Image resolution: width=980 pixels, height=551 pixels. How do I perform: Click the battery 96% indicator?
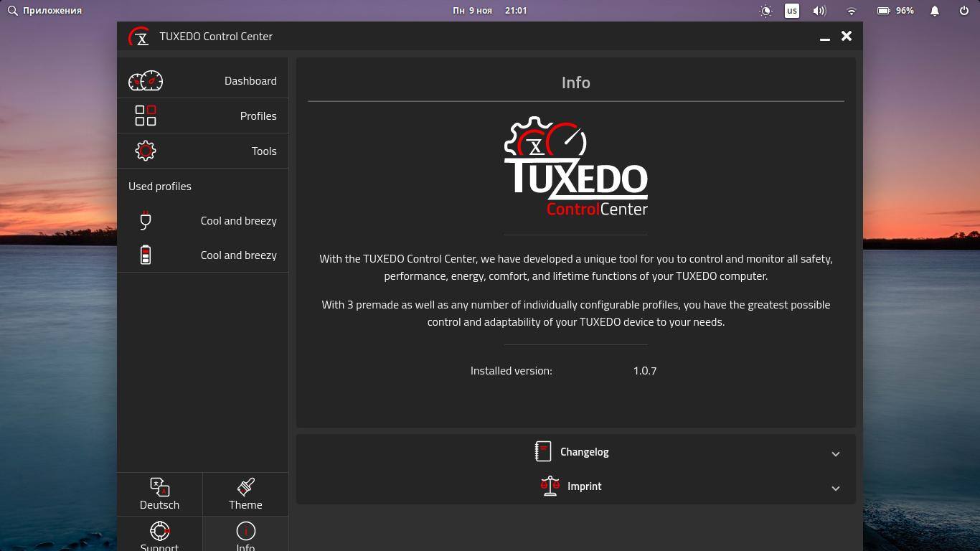pyautogui.click(x=895, y=11)
